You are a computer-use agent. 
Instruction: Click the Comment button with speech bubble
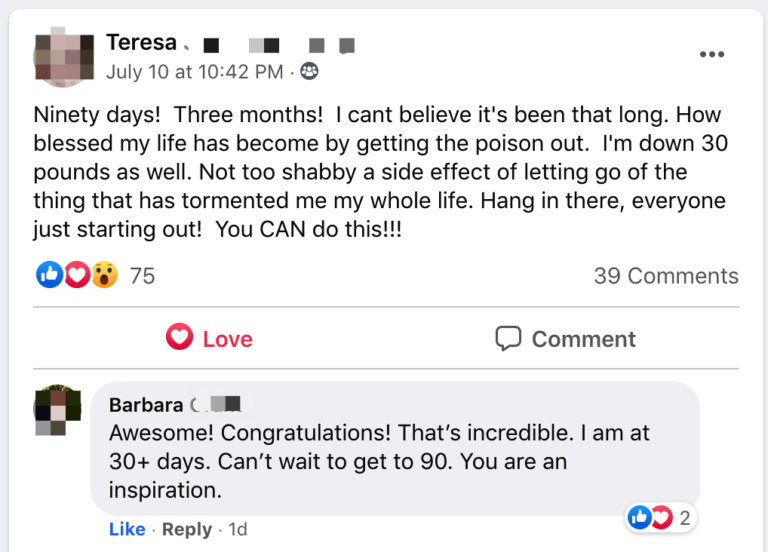coord(566,339)
